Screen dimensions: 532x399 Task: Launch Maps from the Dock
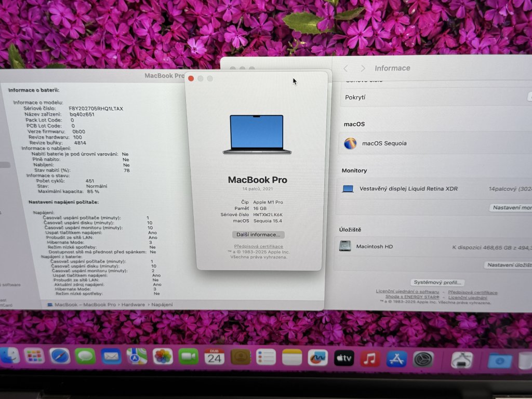point(137,356)
